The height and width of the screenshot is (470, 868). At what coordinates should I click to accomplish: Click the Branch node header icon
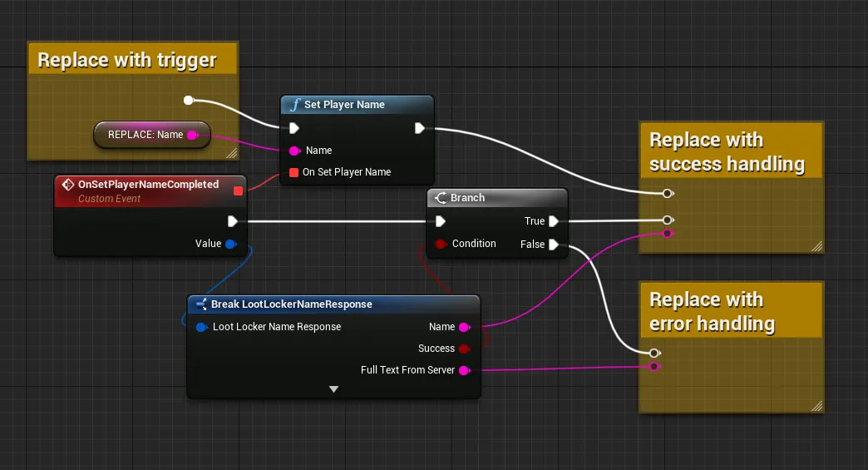[x=441, y=198]
